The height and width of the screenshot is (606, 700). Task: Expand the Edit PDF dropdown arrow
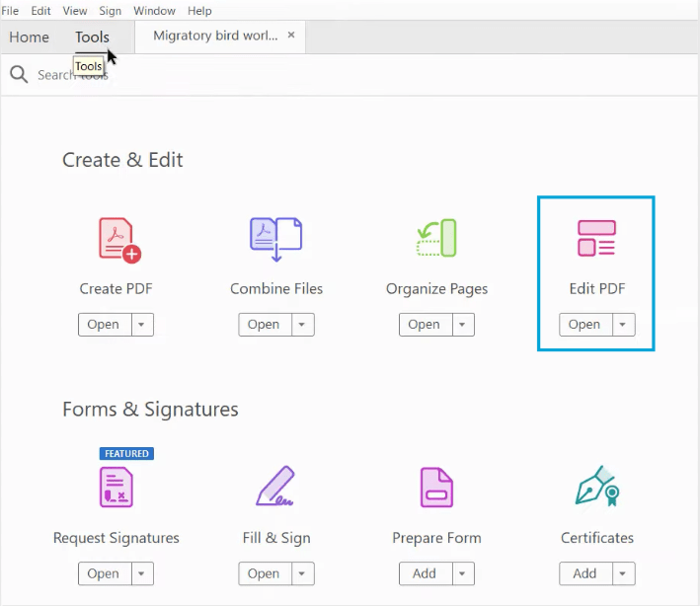point(623,325)
